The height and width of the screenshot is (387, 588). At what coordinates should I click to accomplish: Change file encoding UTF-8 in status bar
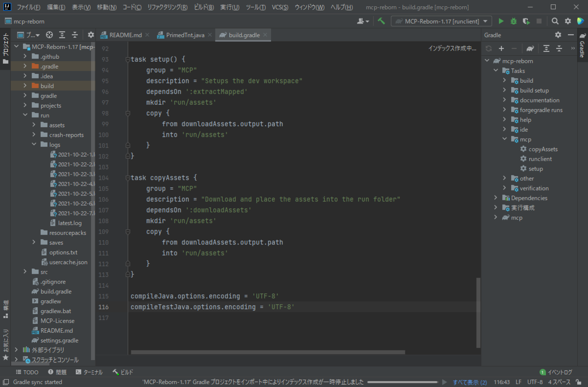pos(535,382)
